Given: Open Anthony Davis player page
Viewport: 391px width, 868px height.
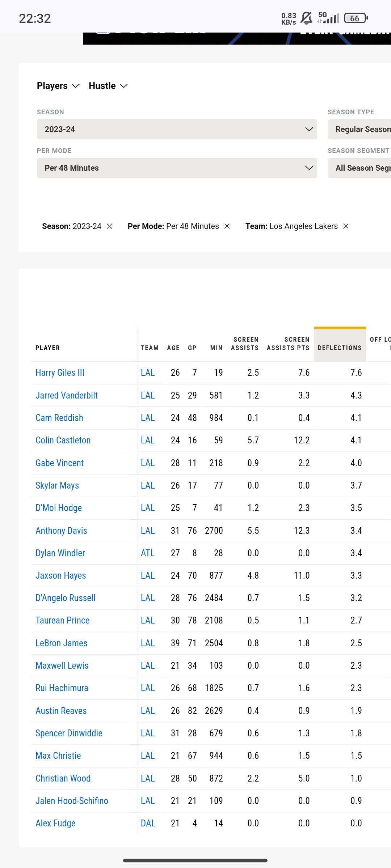Looking at the screenshot, I should [x=61, y=531].
